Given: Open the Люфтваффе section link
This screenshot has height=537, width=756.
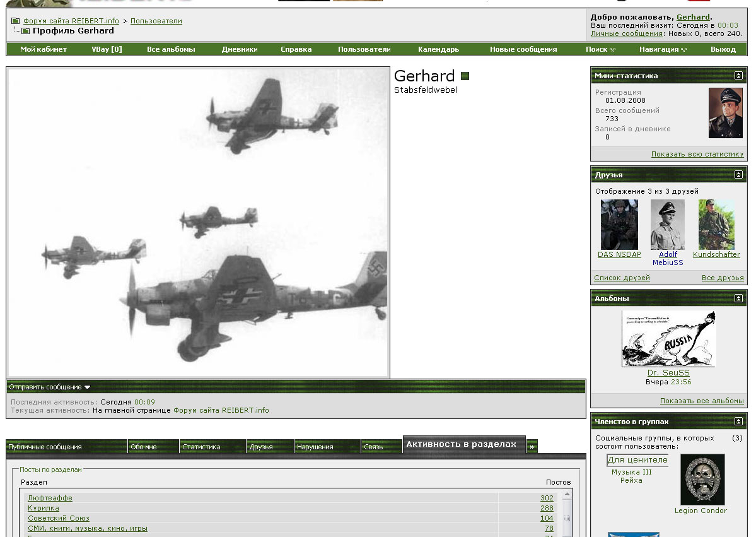Looking at the screenshot, I should (50, 498).
